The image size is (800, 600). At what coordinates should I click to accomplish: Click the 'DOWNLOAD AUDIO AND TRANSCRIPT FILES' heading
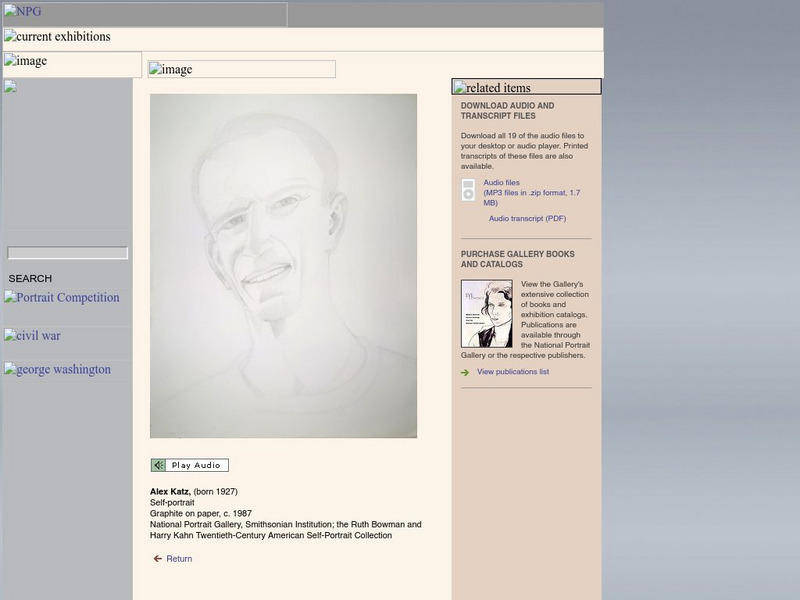click(507, 111)
